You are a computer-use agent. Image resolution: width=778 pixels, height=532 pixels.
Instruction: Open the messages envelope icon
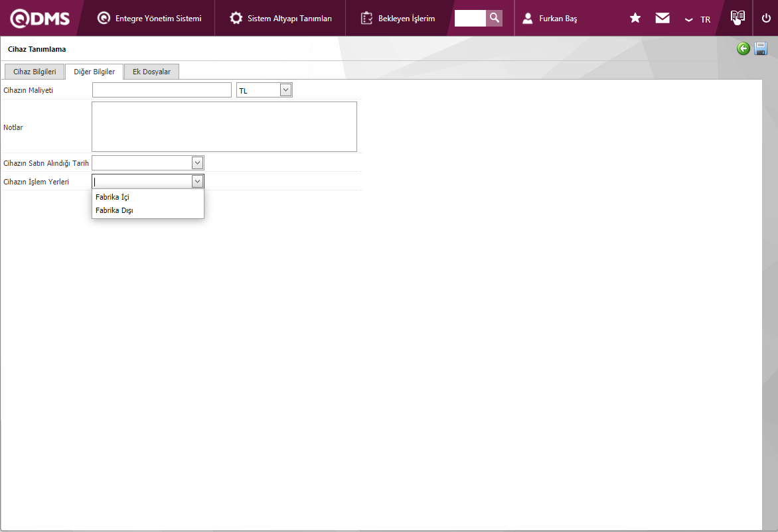(662, 19)
